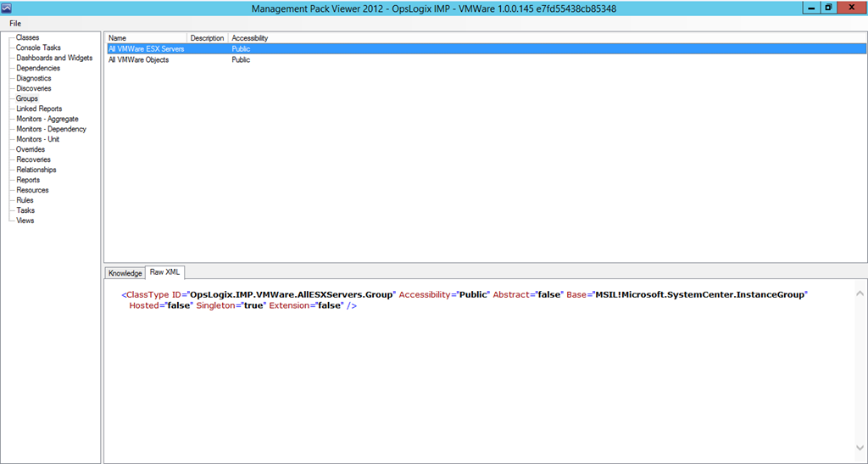The width and height of the screenshot is (868, 464).
Task: Show the Rules list
Action: click(x=25, y=200)
